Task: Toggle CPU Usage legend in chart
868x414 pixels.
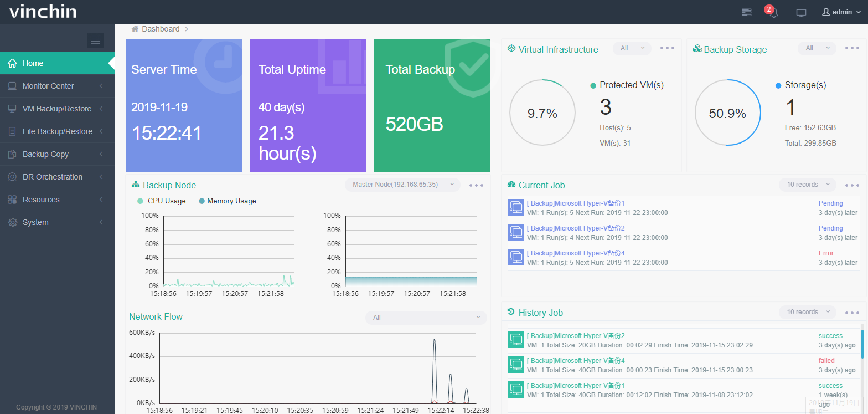Action: (x=161, y=201)
